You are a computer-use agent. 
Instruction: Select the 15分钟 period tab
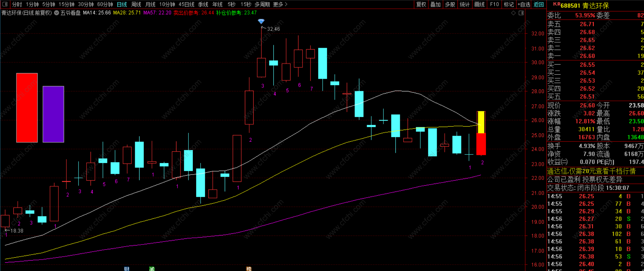point(66,4)
